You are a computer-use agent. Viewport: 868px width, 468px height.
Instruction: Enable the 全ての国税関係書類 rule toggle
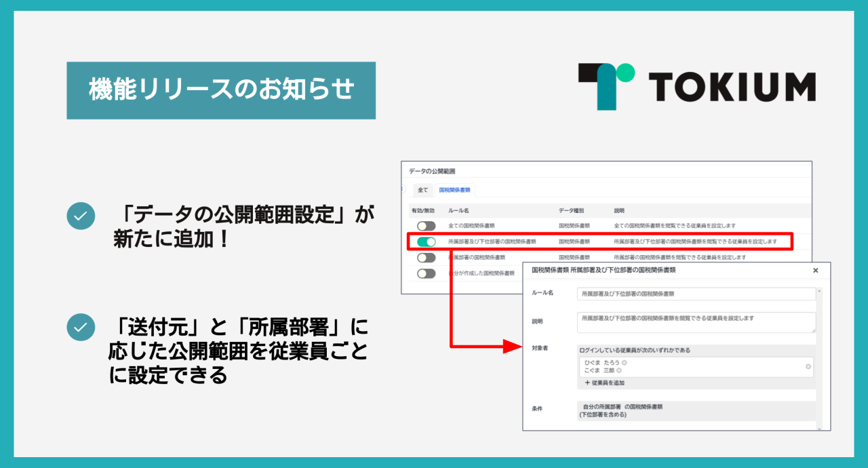[426, 225]
